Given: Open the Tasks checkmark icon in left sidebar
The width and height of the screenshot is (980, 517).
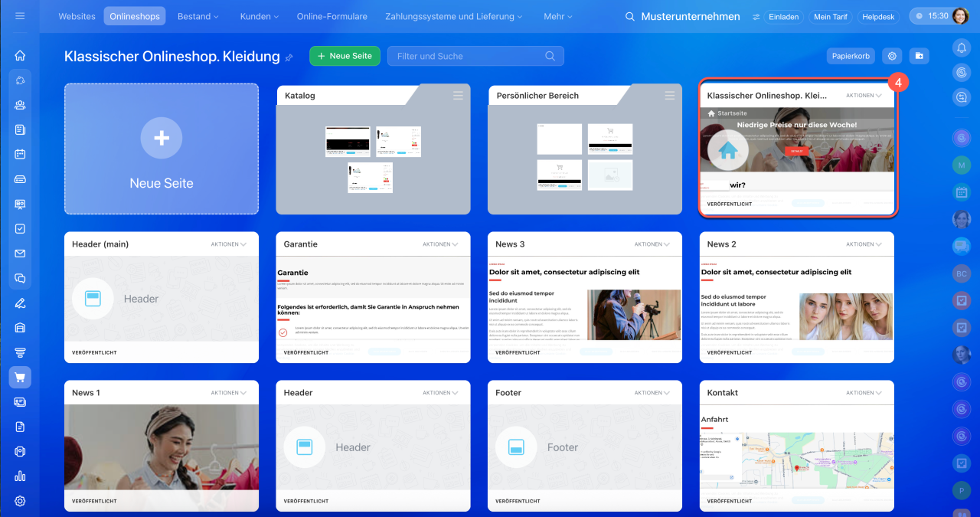Looking at the screenshot, I should click(x=20, y=228).
